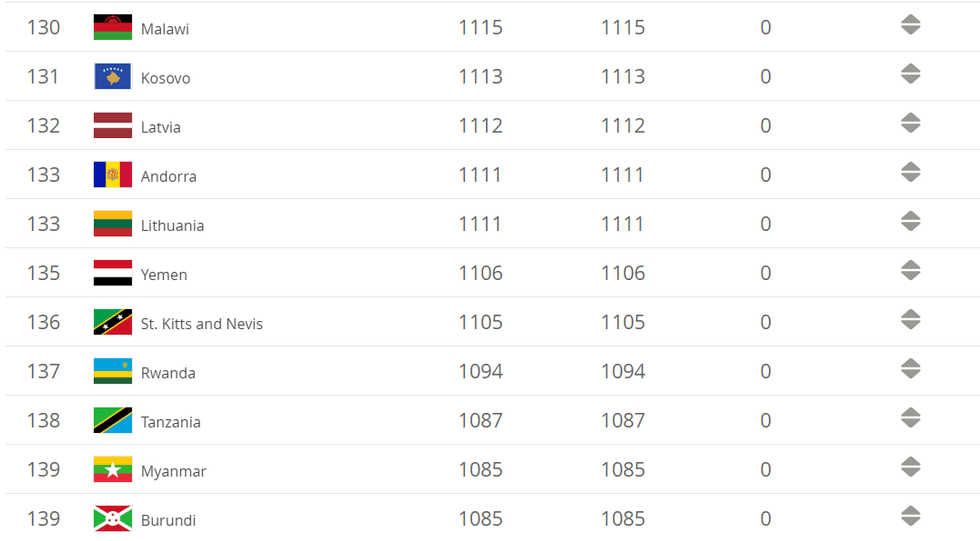This screenshot has width=980, height=541.
Task: Click the Andorra flag icon
Action: 113,174
